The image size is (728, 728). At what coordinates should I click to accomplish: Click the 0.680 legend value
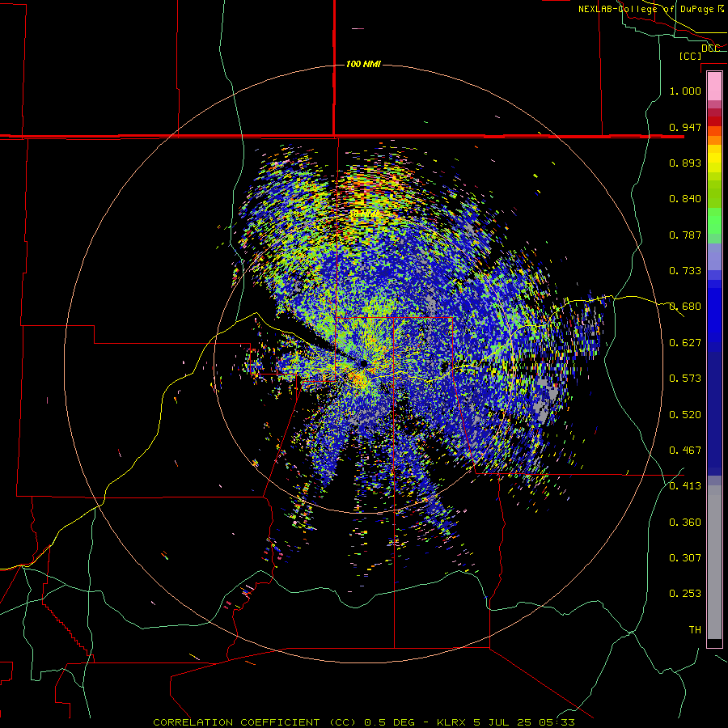pyautogui.click(x=685, y=307)
